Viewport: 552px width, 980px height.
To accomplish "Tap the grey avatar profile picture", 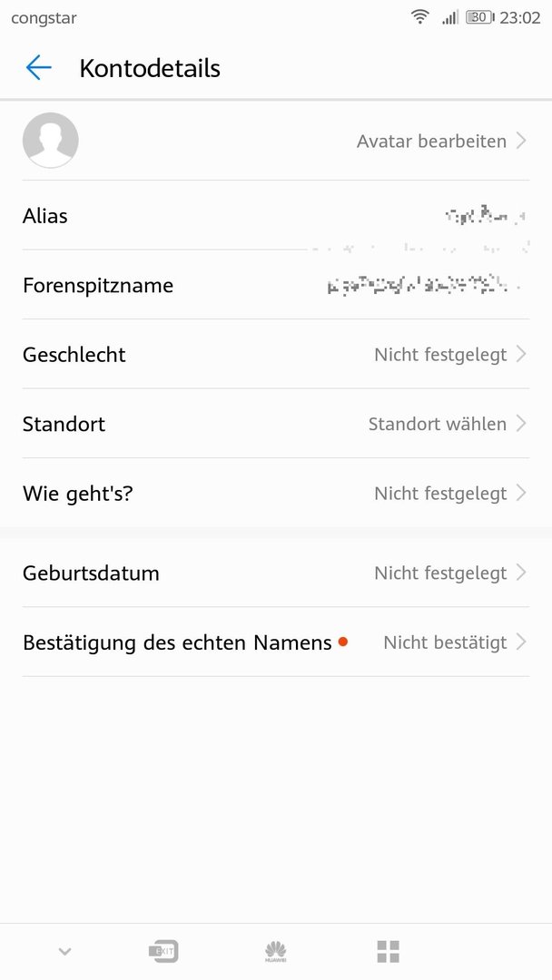I will pos(50,141).
